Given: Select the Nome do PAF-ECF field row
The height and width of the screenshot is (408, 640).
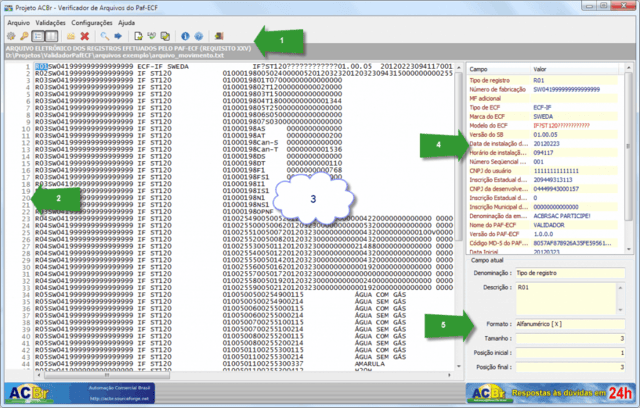Looking at the screenshot, I should (x=543, y=225).
